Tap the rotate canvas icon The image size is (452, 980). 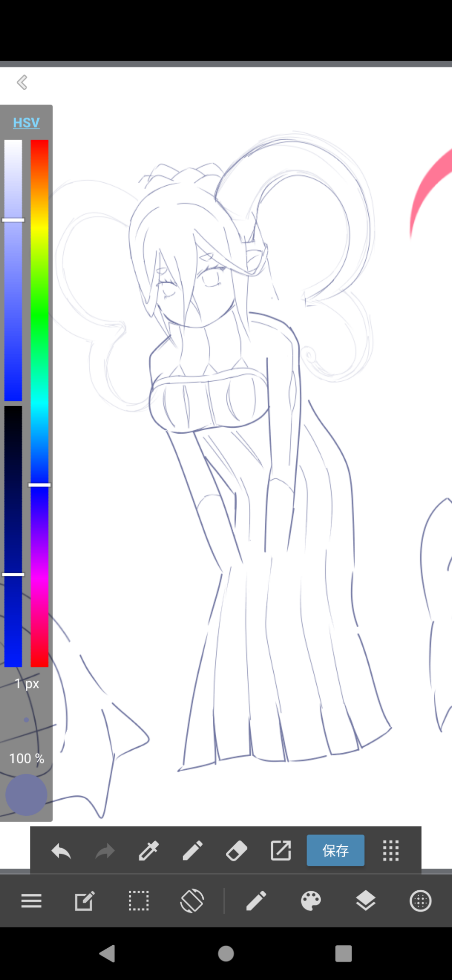tap(192, 901)
